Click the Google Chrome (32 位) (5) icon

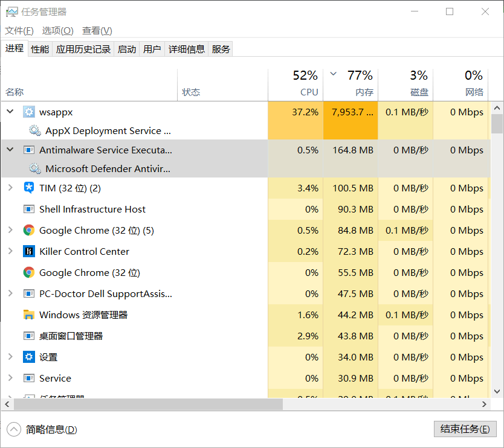click(29, 230)
